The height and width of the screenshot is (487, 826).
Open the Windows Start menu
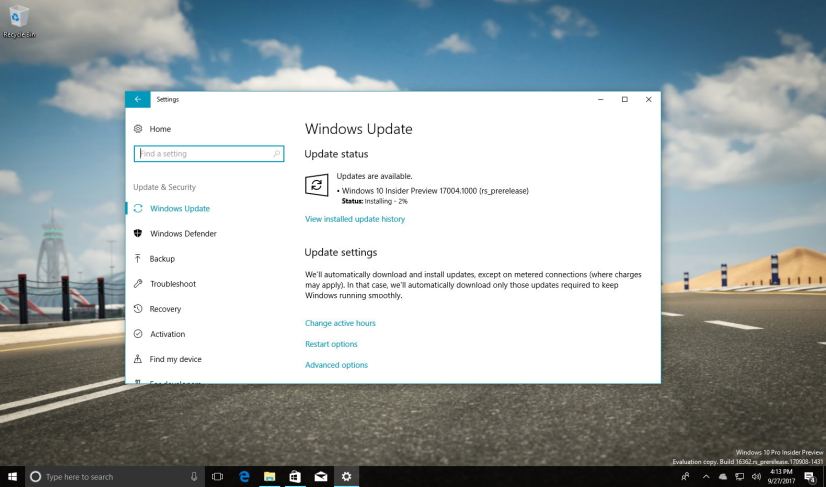pos(12,476)
